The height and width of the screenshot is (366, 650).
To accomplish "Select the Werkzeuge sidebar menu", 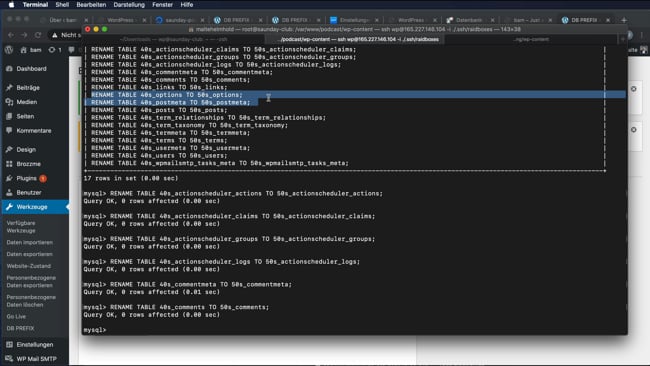I will [x=34, y=207].
